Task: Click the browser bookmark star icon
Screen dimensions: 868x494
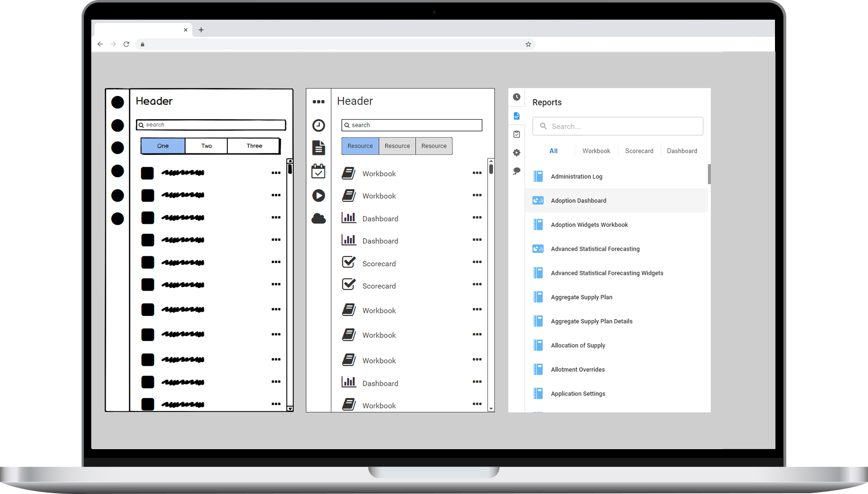Action: tap(528, 44)
